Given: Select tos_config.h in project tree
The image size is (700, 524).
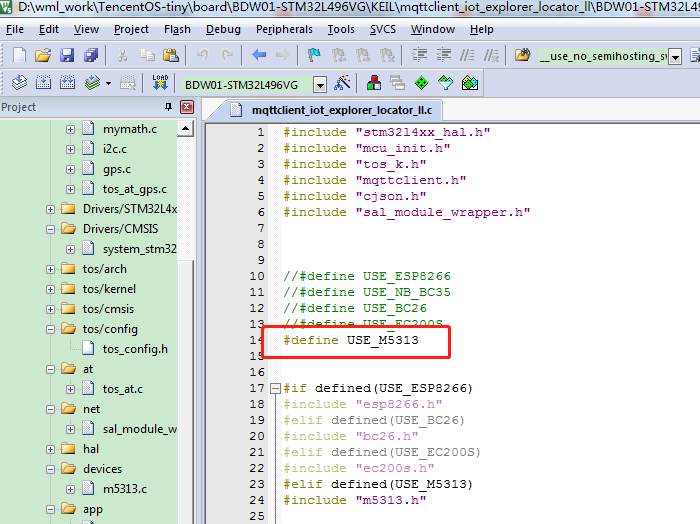Looking at the screenshot, I should pos(135,349).
